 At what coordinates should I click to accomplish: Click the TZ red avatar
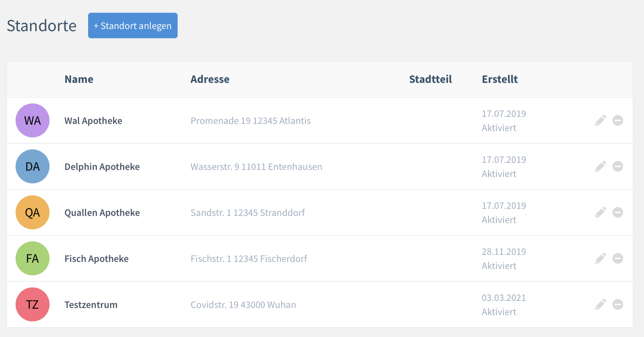point(33,305)
